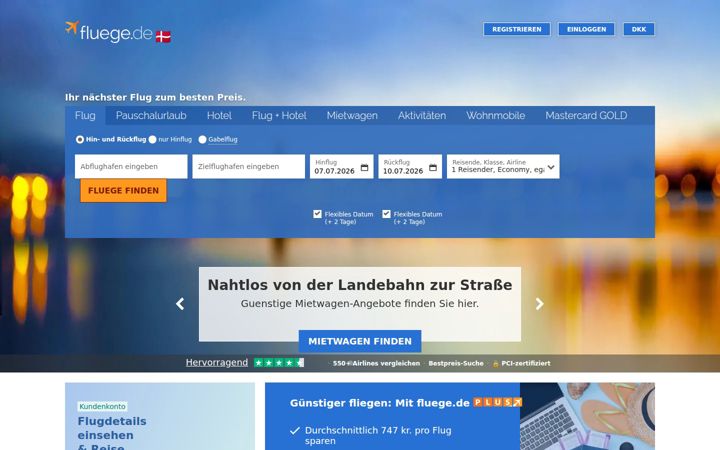The image size is (720, 450).
Task: Click the Hinflug date 07.07.2026
Action: pos(335,171)
